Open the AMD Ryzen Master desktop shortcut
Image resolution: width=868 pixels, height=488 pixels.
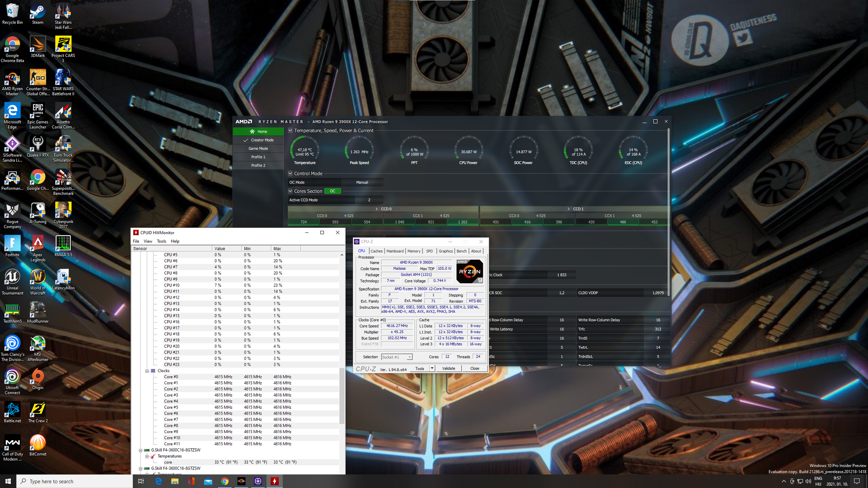point(12,83)
